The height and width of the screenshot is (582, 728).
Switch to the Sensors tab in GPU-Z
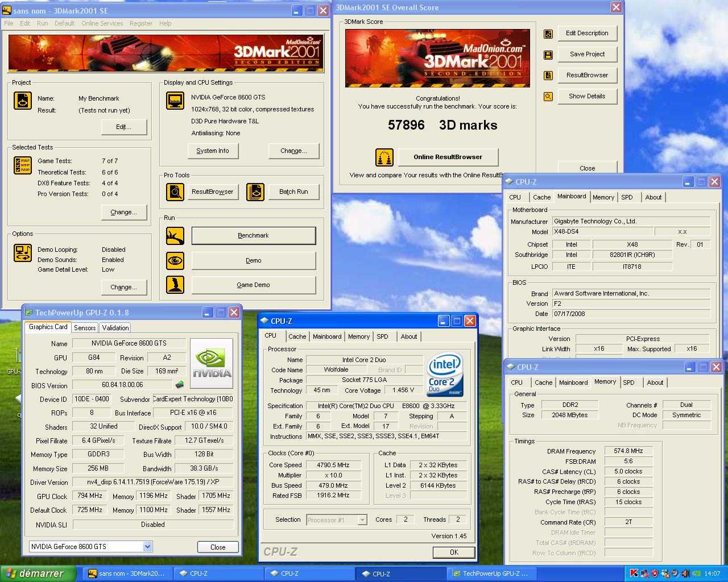pyautogui.click(x=85, y=328)
